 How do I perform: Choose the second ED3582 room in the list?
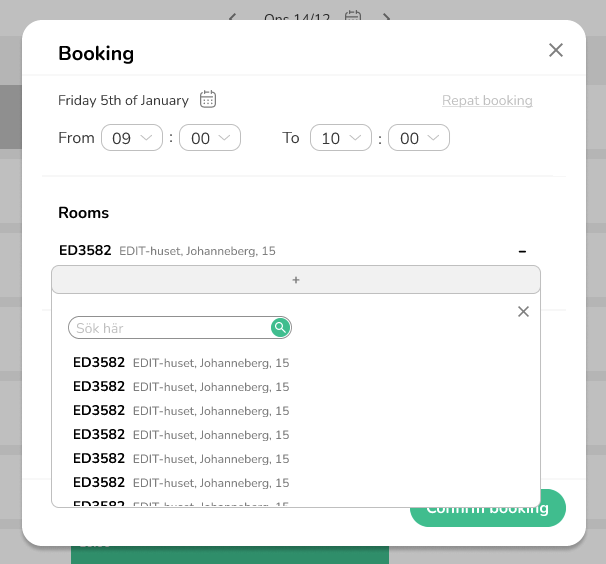[180, 387]
